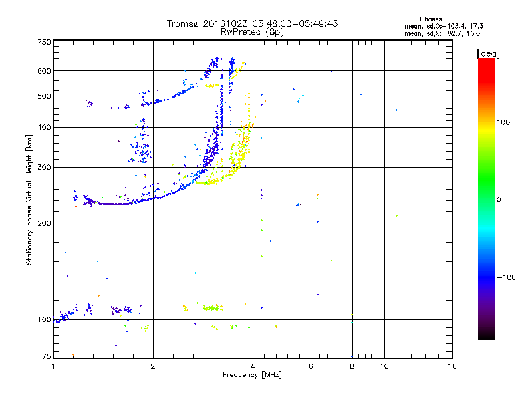
Task: Click the red data point on the 8 MHz gridline
Action: tap(352, 134)
